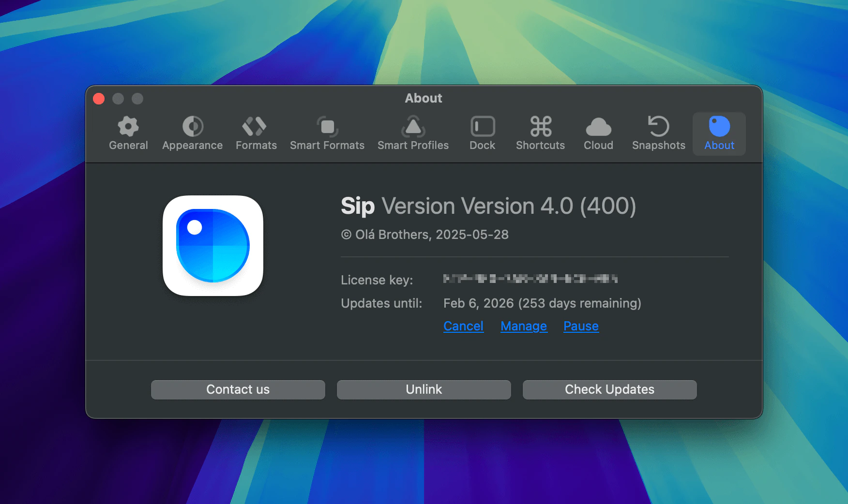Viewport: 848px width, 504px height.
Task: Open the Manage license link
Action: coord(524,326)
